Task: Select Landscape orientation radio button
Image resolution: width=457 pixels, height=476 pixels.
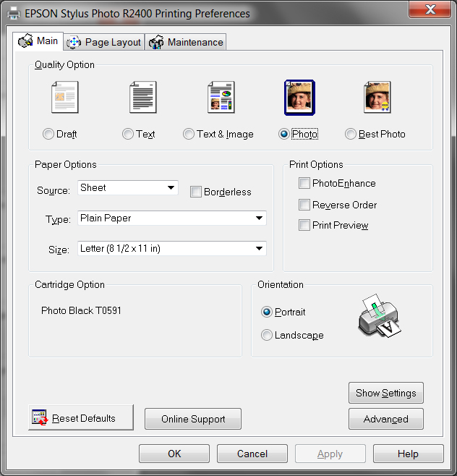Action: point(266,335)
